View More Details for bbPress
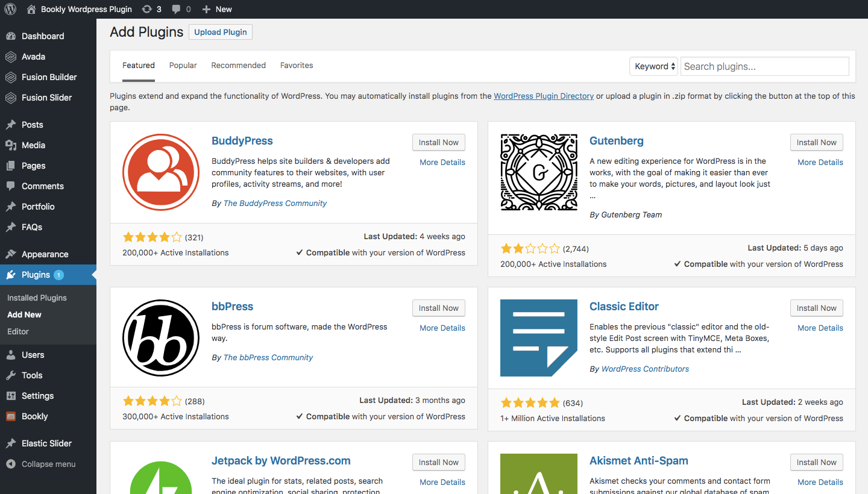The image size is (868, 494). [442, 328]
